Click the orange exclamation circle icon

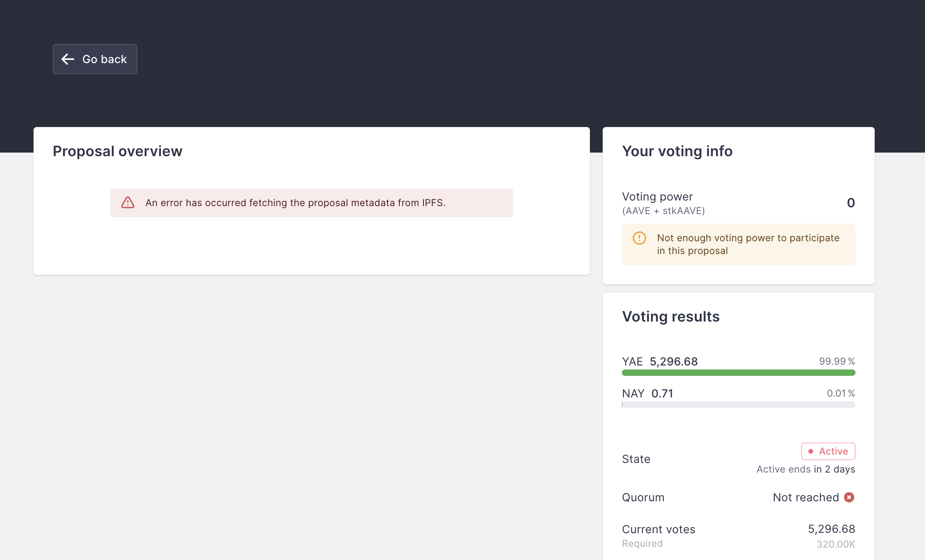[639, 238]
